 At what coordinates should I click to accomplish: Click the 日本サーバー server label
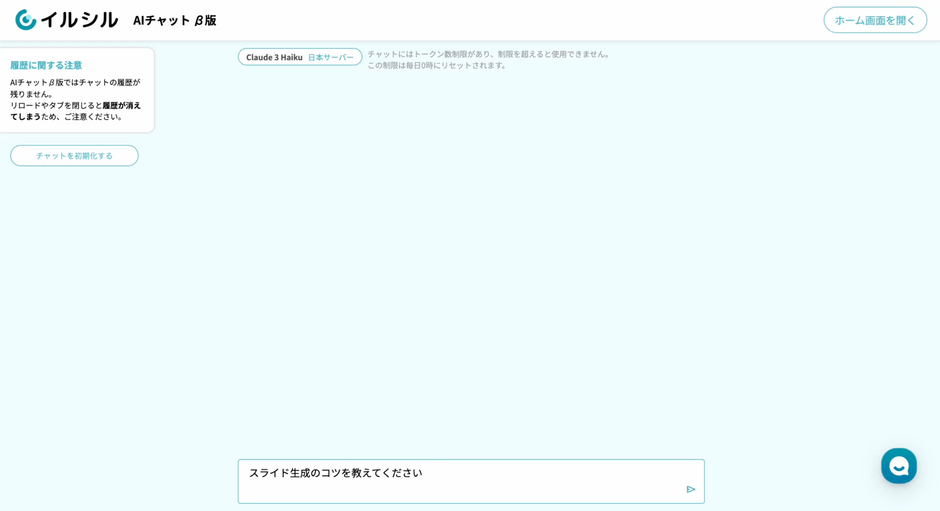330,57
